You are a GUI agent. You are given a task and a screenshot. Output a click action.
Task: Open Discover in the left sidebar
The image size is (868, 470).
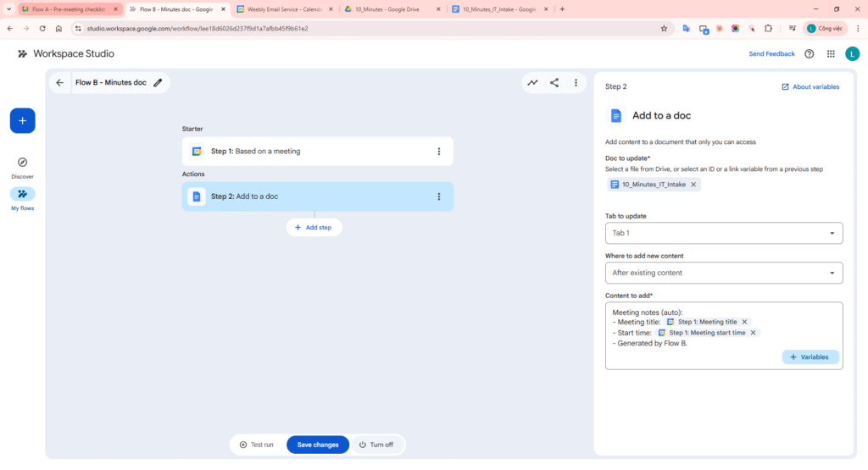22,167
